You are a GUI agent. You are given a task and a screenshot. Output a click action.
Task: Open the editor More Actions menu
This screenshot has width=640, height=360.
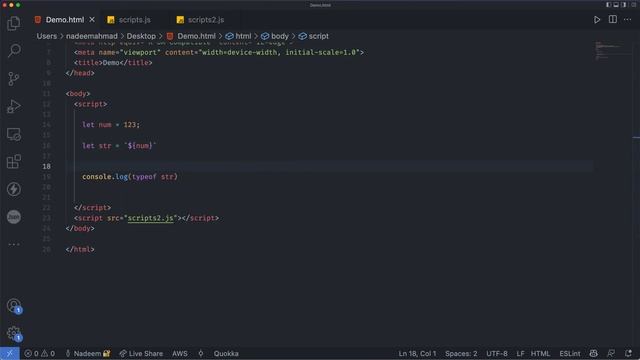(x=628, y=20)
